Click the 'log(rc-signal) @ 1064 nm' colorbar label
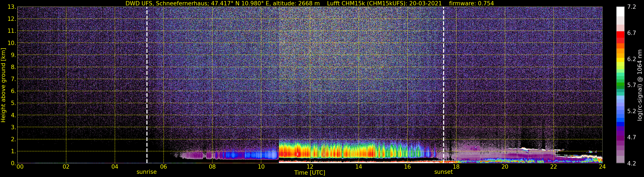The height and width of the screenshot is (177, 644). coord(640,85)
